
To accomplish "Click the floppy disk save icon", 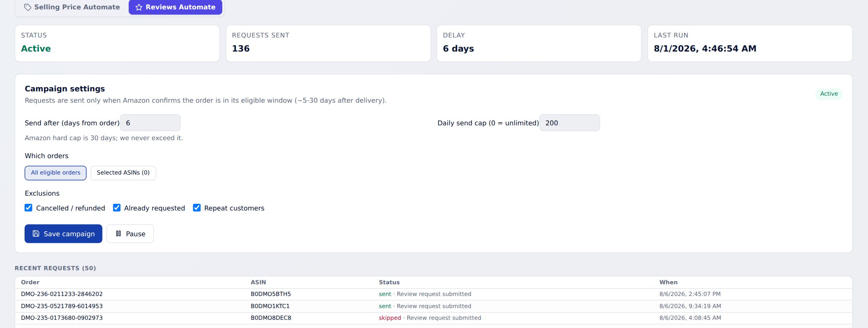I will tap(36, 234).
